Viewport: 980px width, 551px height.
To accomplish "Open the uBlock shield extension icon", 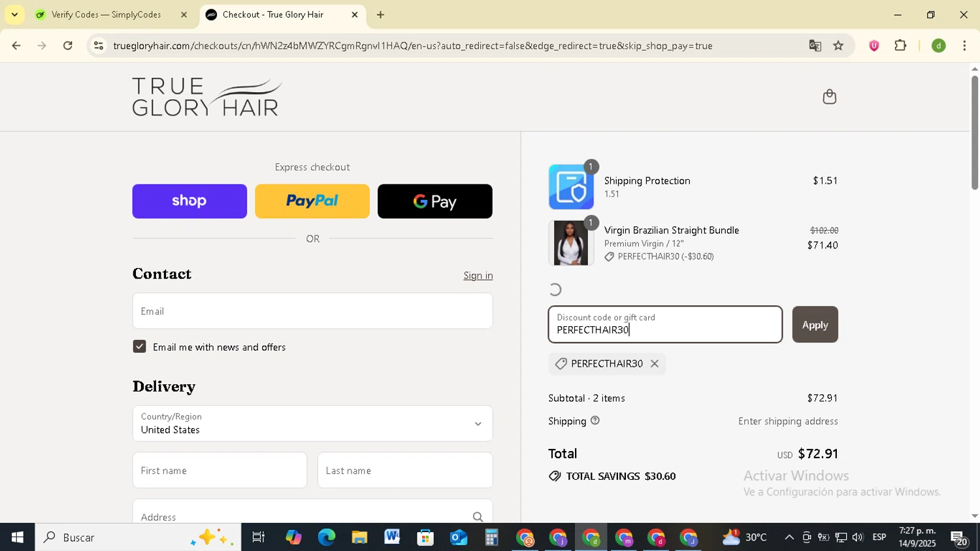I will [x=874, y=46].
